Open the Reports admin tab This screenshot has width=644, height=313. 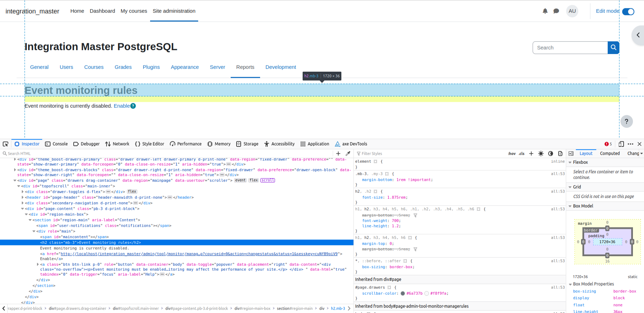(x=245, y=67)
